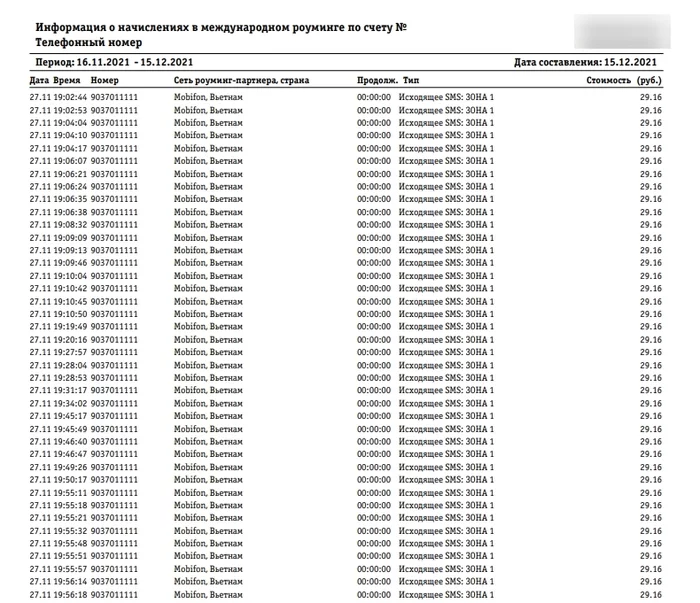The image size is (700, 603).
Task: Click the 'Продолж.' column header
Action: click(x=377, y=80)
